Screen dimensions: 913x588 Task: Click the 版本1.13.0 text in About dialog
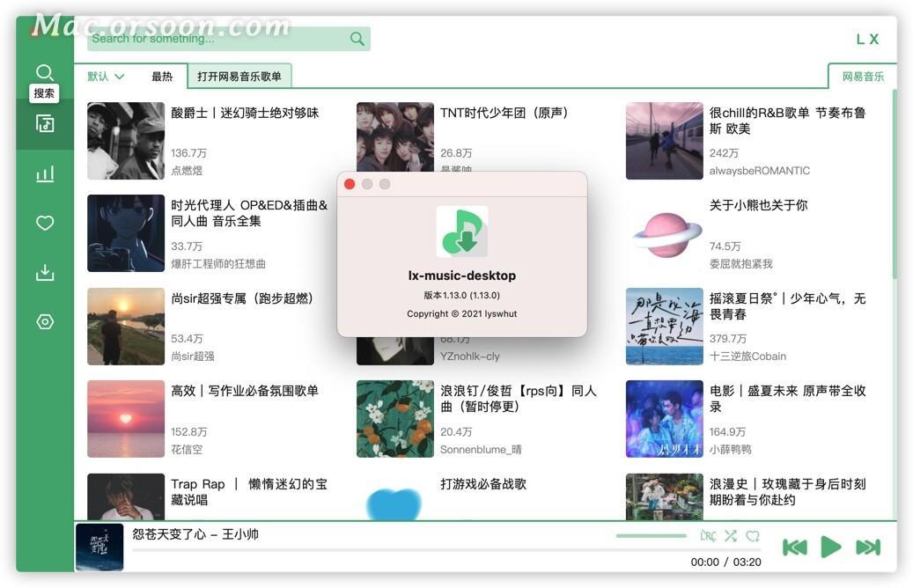[x=461, y=295]
